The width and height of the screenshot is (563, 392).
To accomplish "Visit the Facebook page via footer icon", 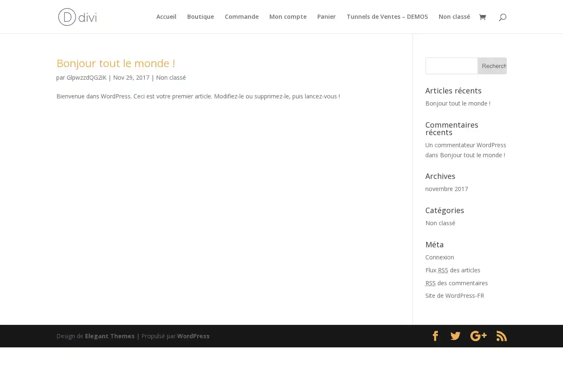I will pyautogui.click(x=435, y=336).
